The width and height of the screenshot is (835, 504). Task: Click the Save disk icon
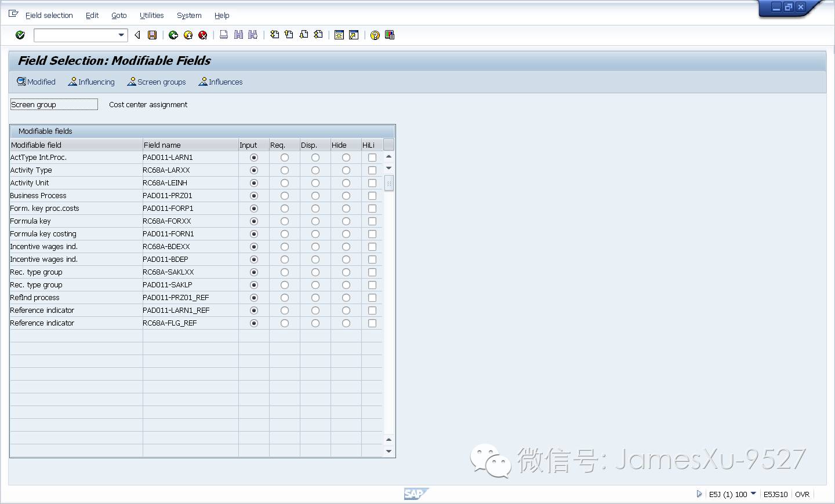153,35
